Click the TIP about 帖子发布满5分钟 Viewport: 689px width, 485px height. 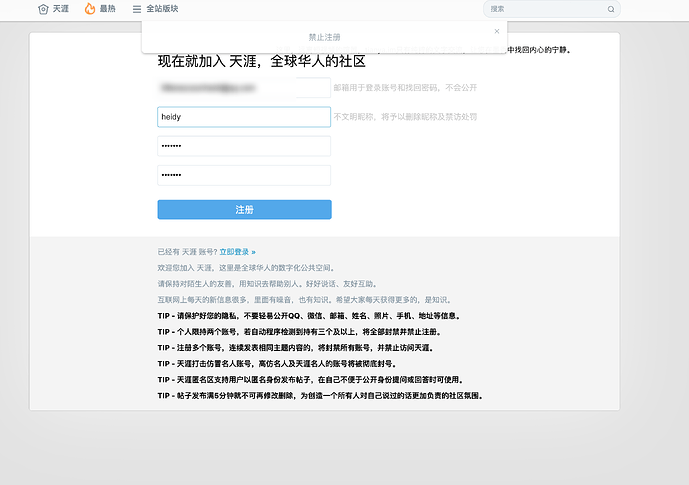(x=321, y=395)
